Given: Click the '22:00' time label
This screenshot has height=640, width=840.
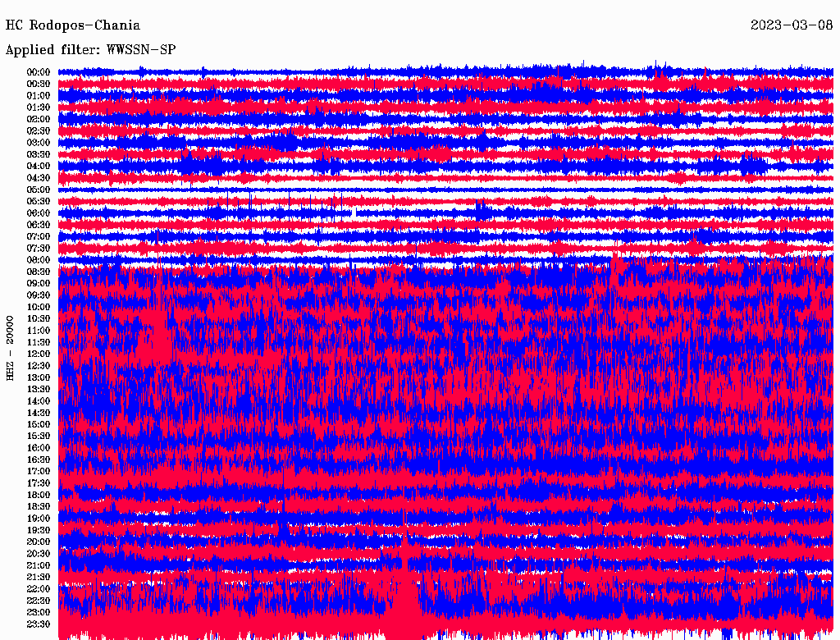Looking at the screenshot, I should pos(39,588).
